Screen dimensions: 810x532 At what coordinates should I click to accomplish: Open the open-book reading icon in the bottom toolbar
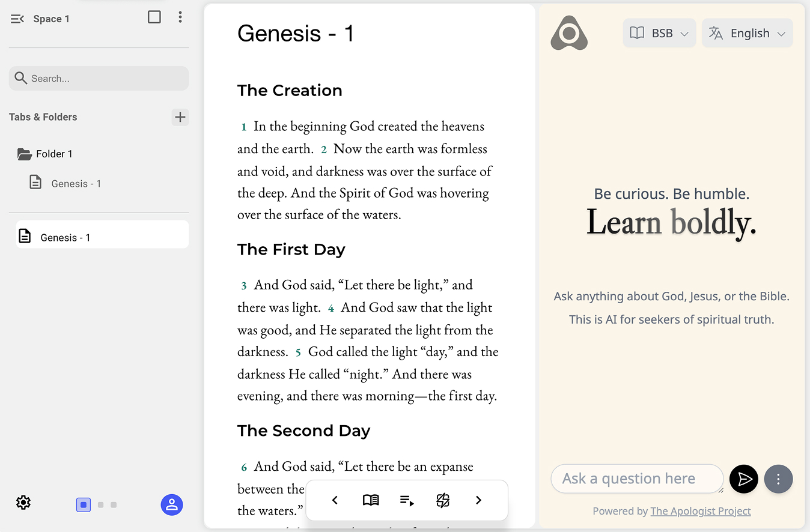(371, 500)
